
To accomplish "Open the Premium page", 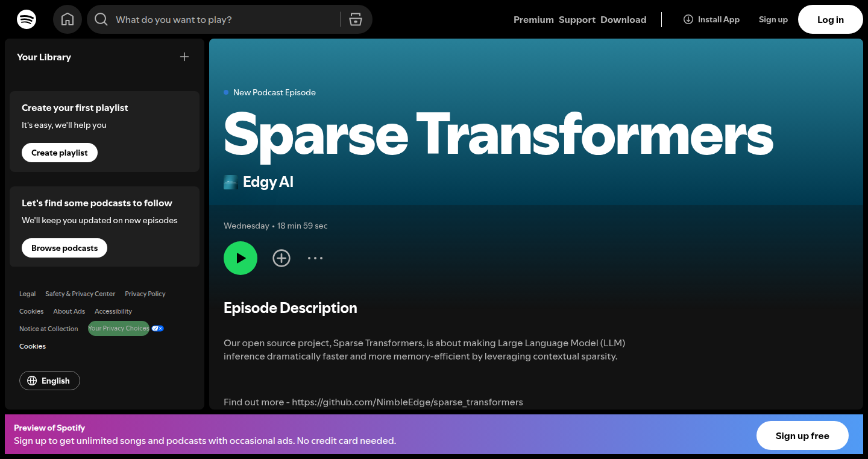I will coord(533,19).
